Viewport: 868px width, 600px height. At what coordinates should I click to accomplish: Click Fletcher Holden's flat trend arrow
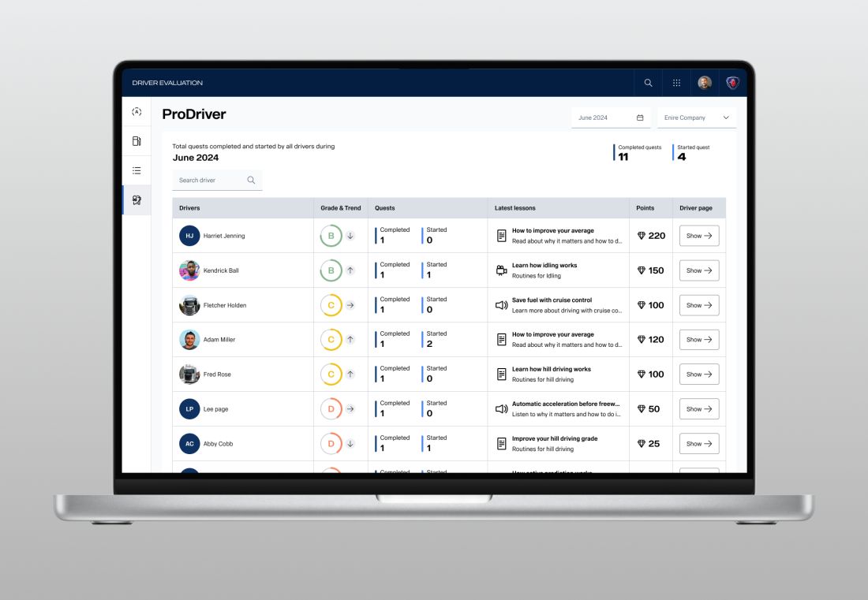[x=350, y=305]
